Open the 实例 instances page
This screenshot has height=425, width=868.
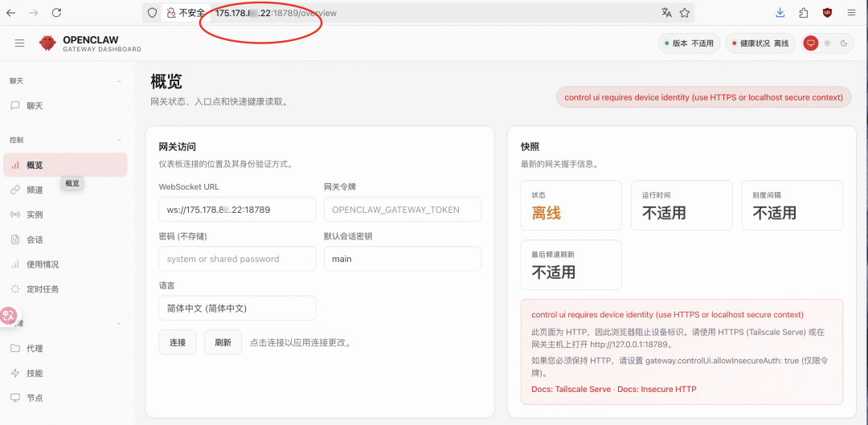pyautogui.click(x=65, y=215)
